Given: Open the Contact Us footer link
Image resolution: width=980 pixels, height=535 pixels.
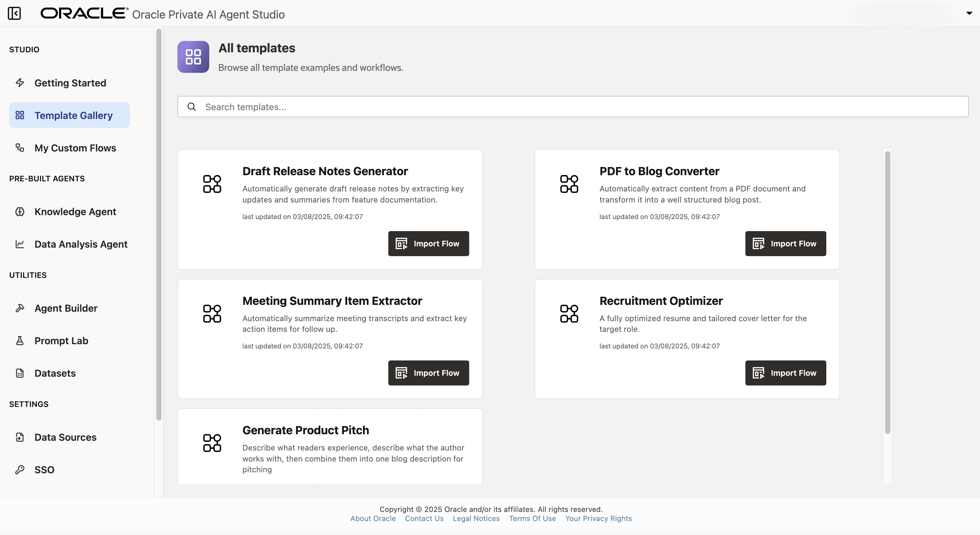Looking at the screenshot, I should [424, 518].
